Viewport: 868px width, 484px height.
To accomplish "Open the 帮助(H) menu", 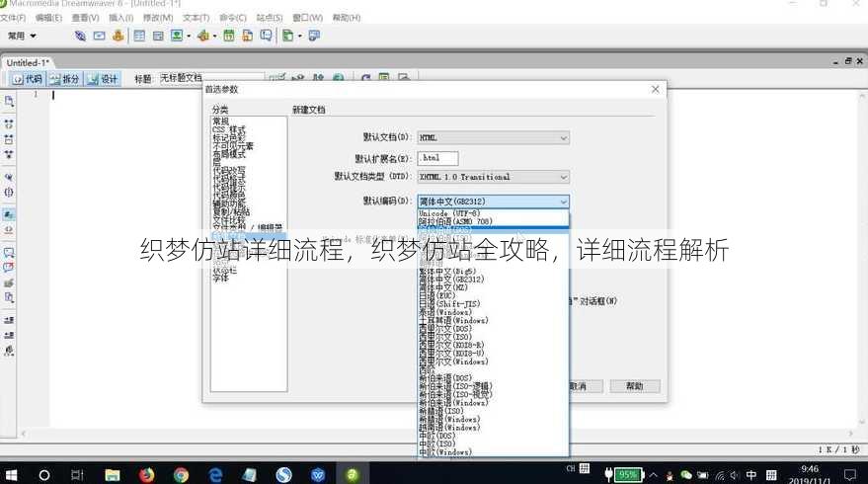I will pos(346,18).
